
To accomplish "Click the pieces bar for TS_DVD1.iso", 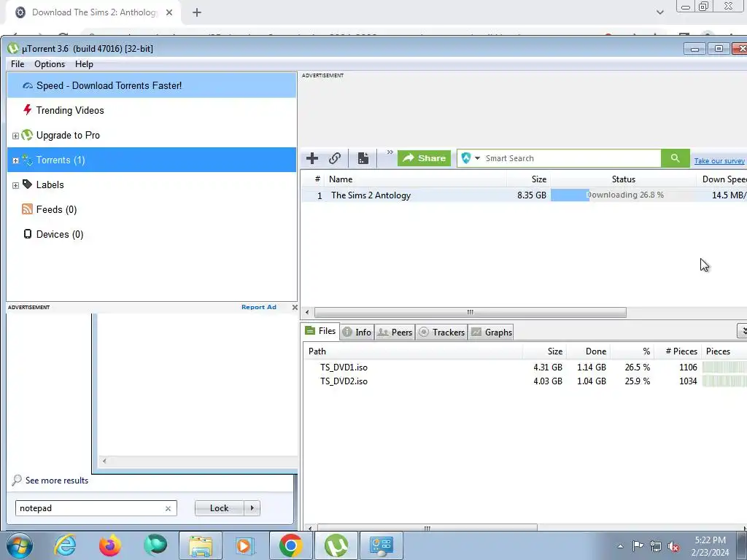I will 724,367.
